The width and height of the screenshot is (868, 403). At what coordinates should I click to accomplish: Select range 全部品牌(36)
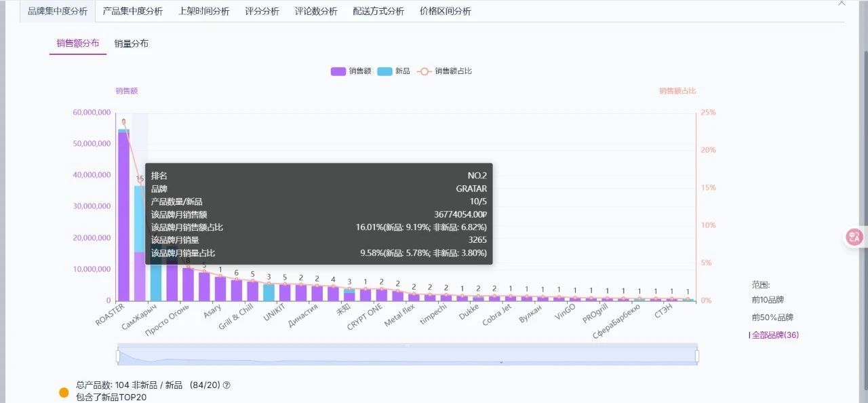(774, 335)
